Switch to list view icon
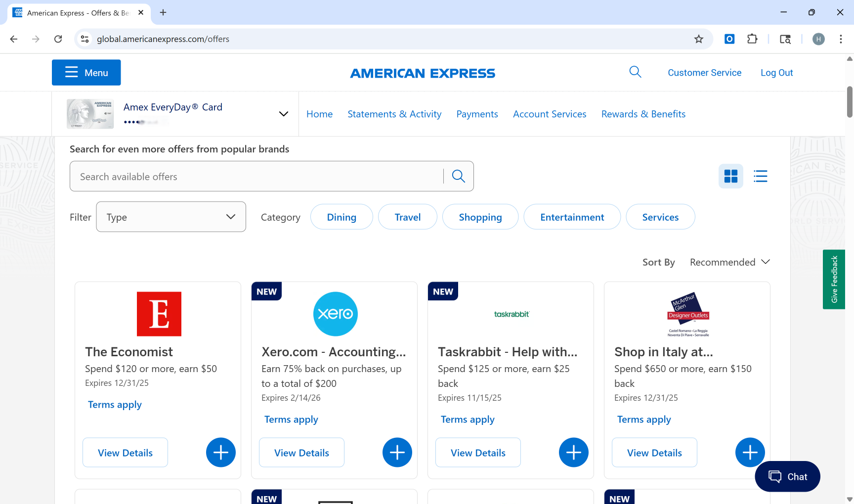This screenshot has width=854, height=504. point(760,176)
